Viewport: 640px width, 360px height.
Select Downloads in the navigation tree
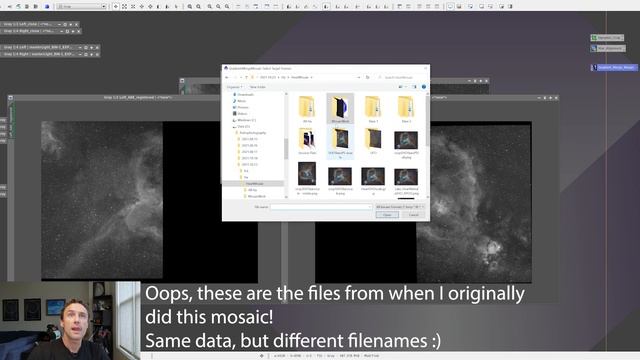[x=245, y=95]
